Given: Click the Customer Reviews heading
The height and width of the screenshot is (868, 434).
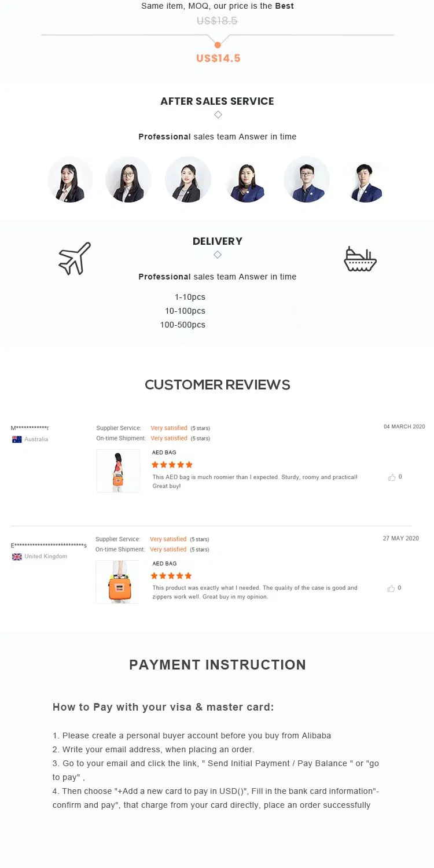Looking at the screenshot, I should (218, 385).
